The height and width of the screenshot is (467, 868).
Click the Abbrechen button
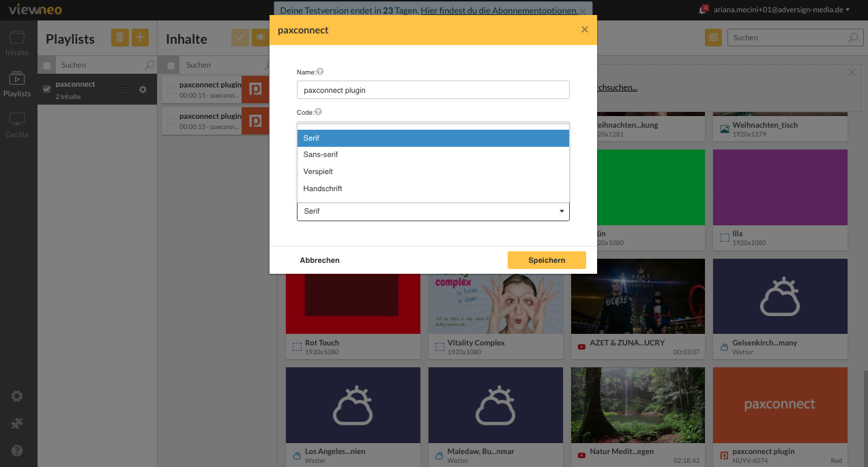point(319,260)
